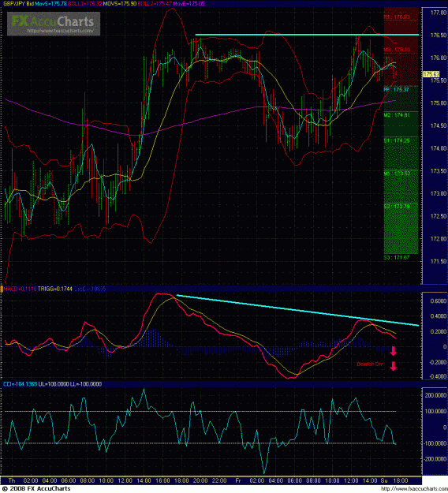Click the CCI indicator value label

[20, 384]
